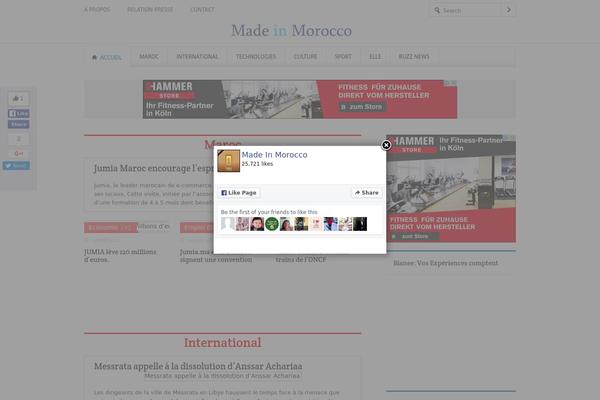Open the JUMIA lève 120 millions d'euros article

point(120,256)
